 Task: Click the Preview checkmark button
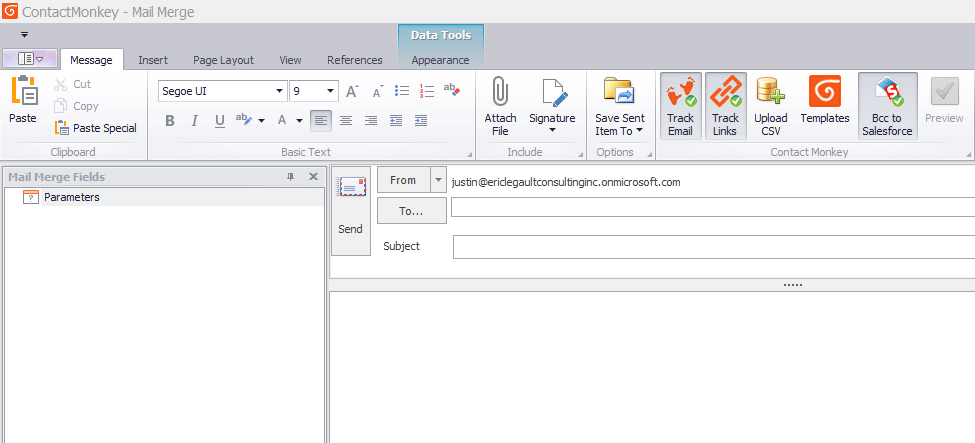(944, 100)
